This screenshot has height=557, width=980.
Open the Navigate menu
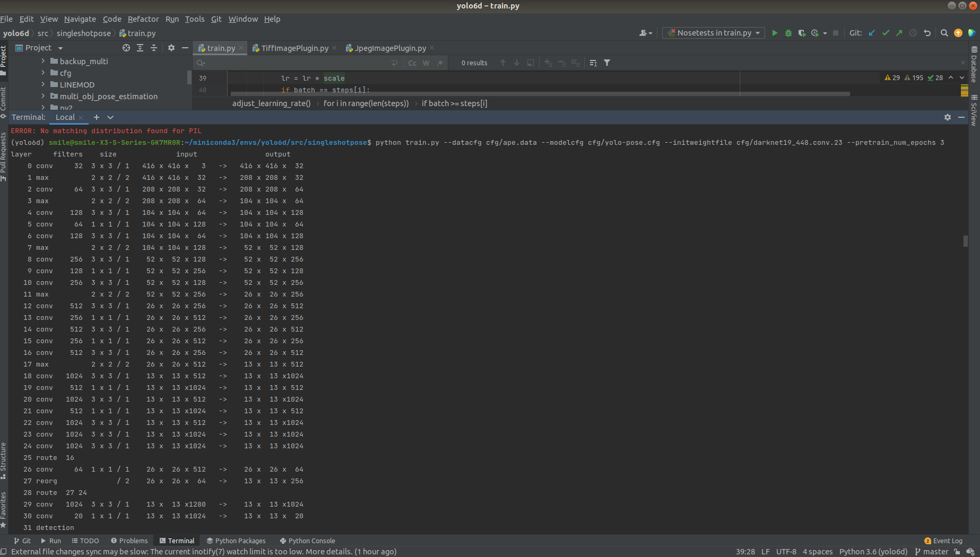pos(80,19)
